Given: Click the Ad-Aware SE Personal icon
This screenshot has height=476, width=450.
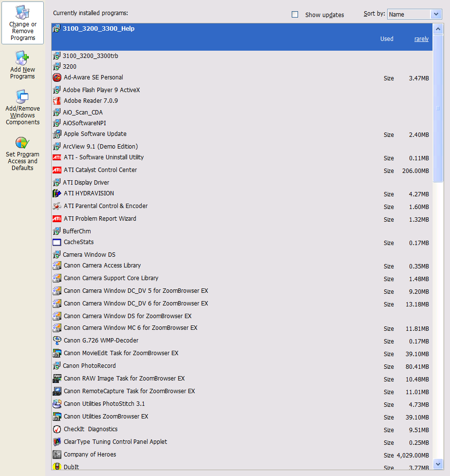Looking at the screenshot, I should pyautogui.click(x=57, y=77).
